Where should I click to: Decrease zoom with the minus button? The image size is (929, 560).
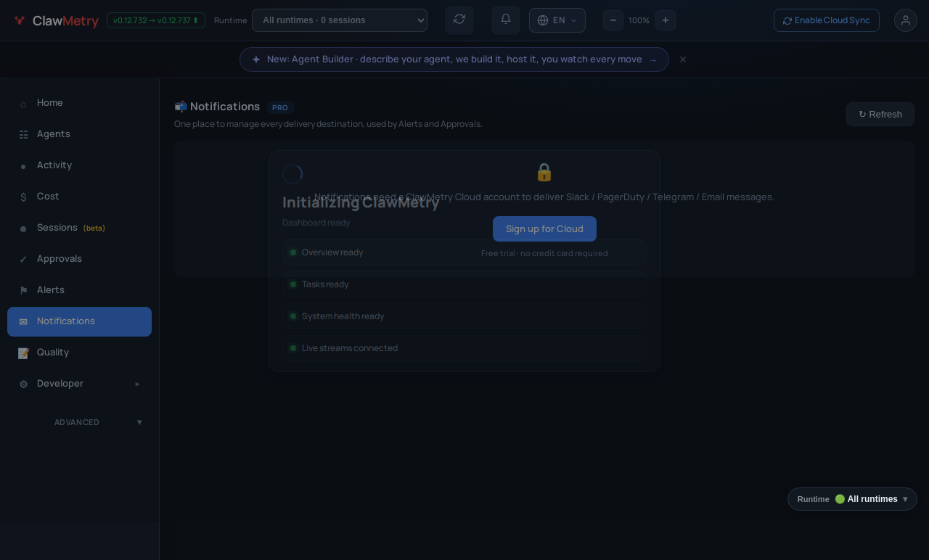[613, 20]
